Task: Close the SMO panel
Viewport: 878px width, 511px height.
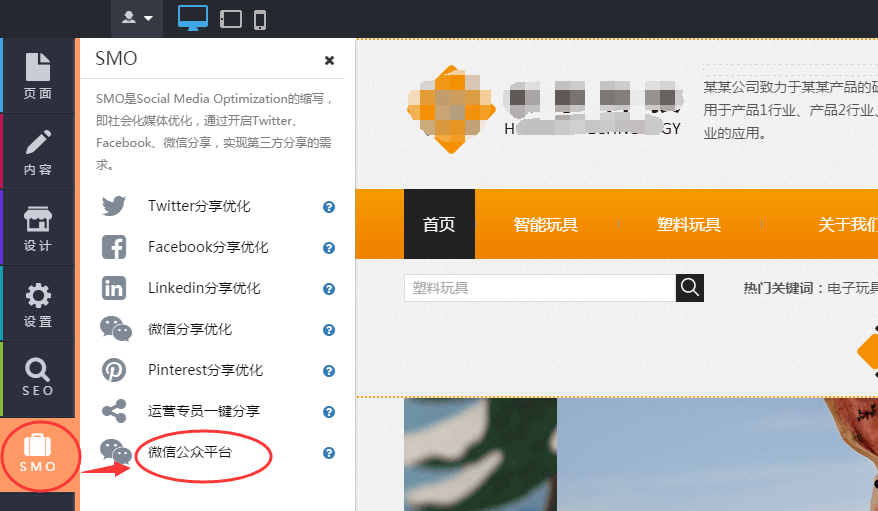Action: pos(329,60)
